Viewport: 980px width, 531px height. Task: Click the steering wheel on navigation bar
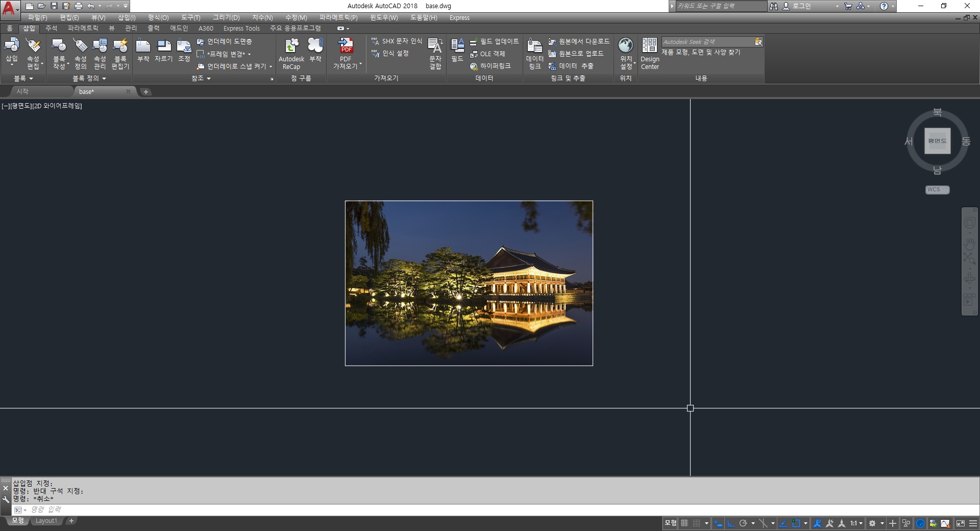[x=969, y=223]
